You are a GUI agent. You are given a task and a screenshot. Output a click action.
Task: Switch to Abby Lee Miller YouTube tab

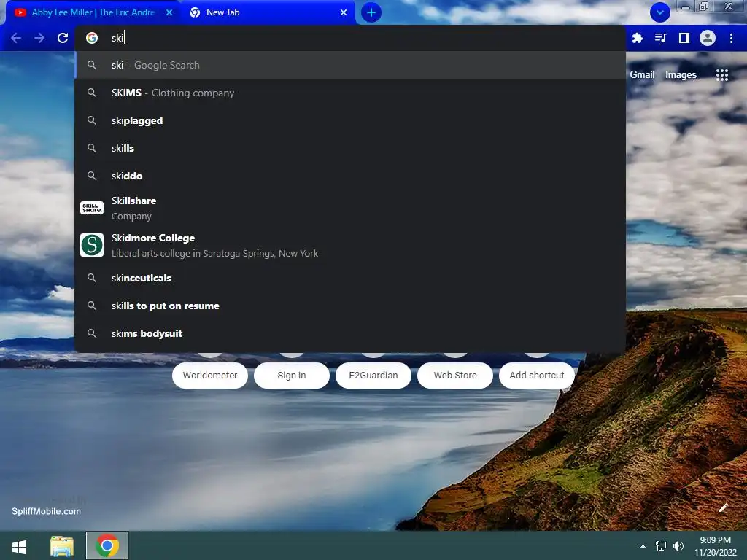(x=93, y=12)
